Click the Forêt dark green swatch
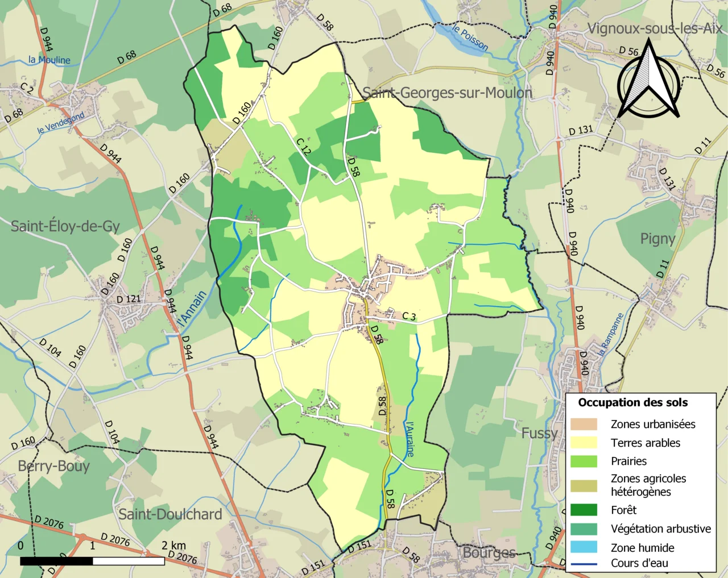 [584, 510]
